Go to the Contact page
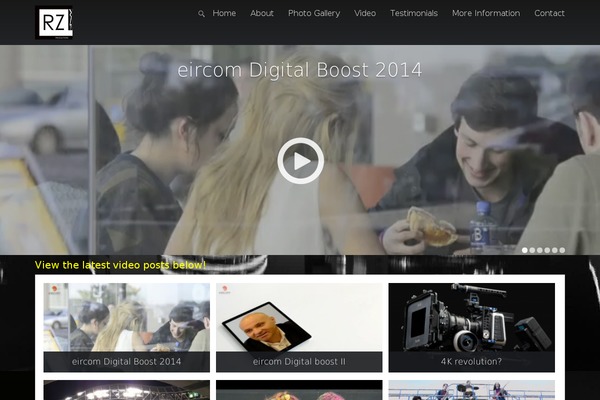Viewport: 600px width, 400px height. 549,13
